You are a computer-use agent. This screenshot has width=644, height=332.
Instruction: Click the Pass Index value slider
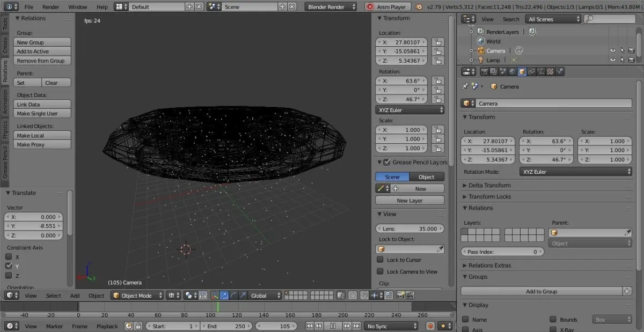pos(502,252)
